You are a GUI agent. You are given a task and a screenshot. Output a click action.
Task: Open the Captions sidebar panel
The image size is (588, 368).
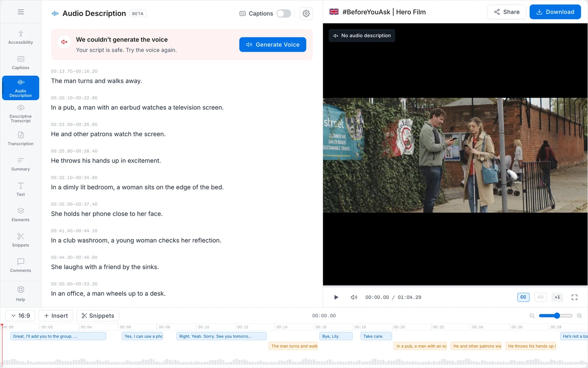click(x=21, y=63)
